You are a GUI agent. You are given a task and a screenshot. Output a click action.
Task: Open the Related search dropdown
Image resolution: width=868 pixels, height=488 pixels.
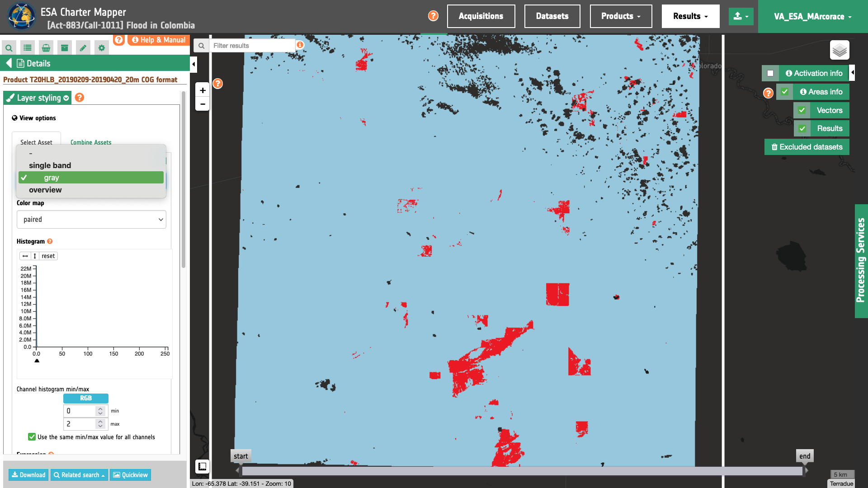(79, 475)
